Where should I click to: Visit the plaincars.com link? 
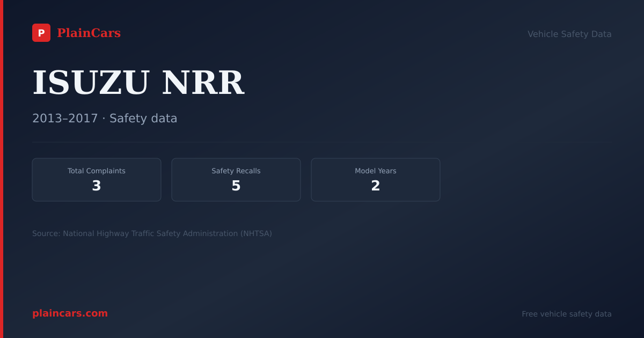(70, 313)
